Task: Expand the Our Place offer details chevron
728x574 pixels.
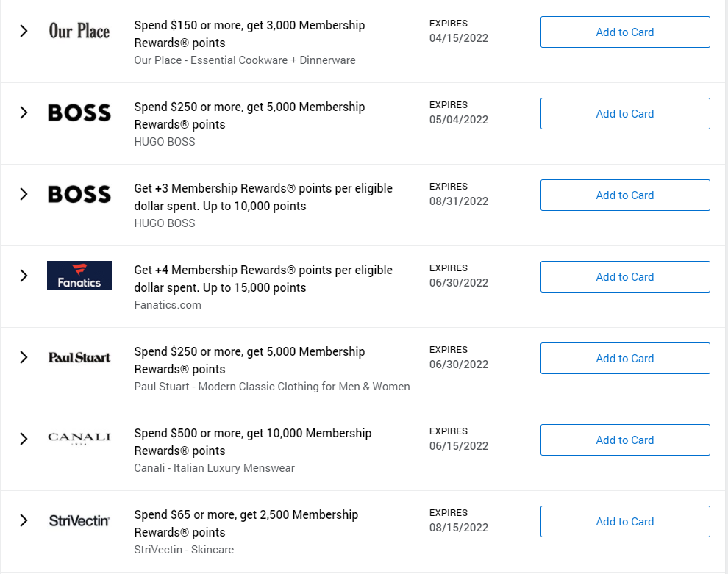Action: point(24,32)
